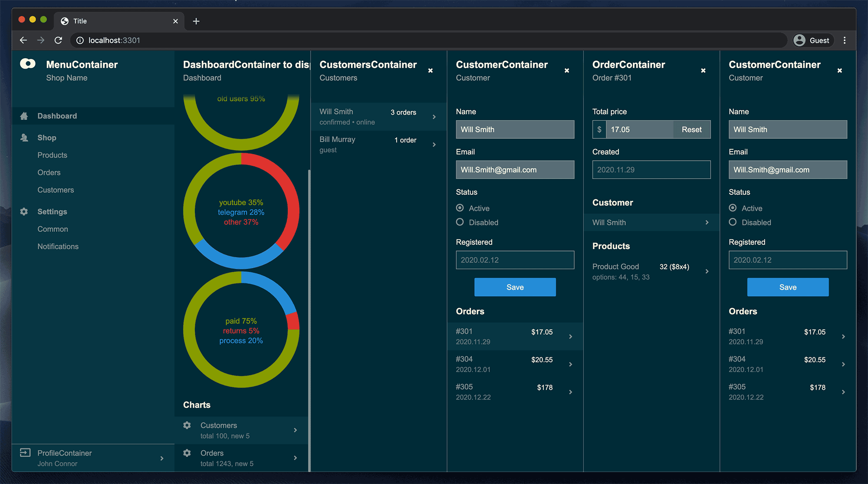Click Reset button next to total price

click(691, 129)
